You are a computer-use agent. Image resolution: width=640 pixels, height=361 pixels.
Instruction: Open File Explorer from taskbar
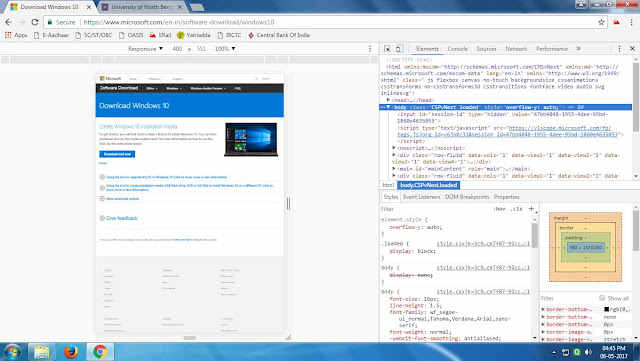click(x=41, y=352)
